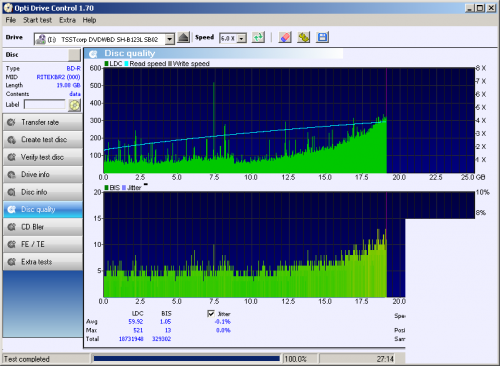Toggle the Jitter checkbox
The image size is (500, 366).
(x=211, y=314)
